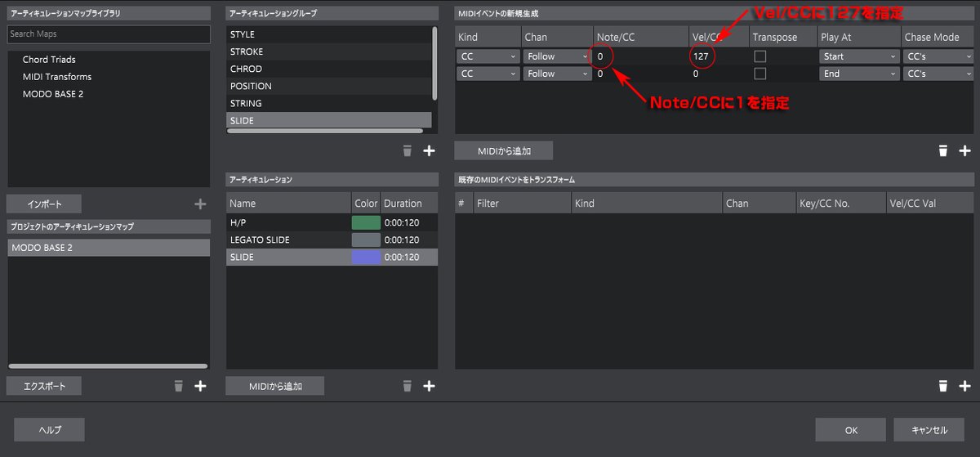Screen dimensions: 980x457
Task: Add a new MIDI transform entry
Action: (x=964, y=386)
